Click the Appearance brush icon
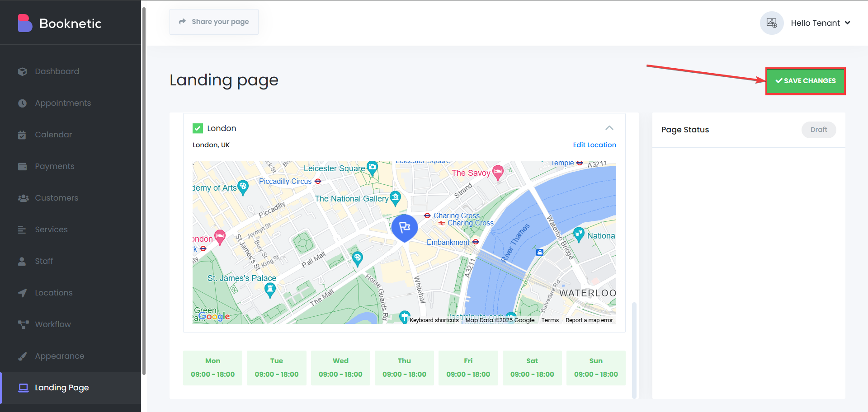 [x=22, y=356]
